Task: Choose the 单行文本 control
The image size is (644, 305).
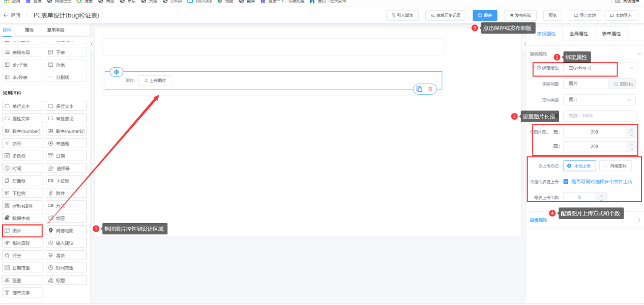Action: point(22,106)
